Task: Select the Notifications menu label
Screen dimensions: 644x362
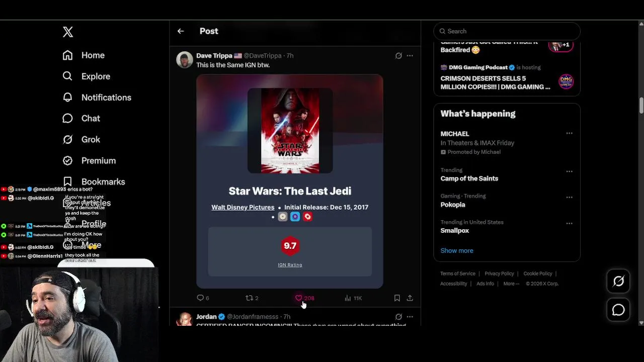Action: click(x=106, y=98)
